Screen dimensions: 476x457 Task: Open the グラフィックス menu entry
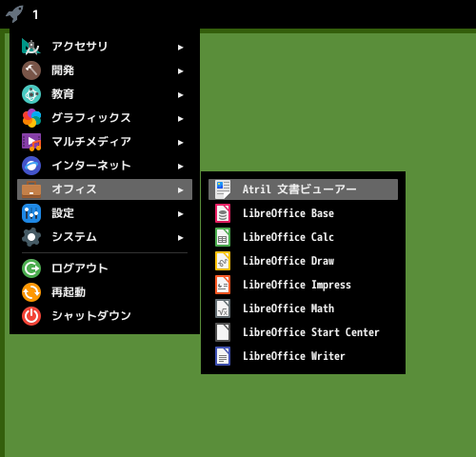click(x=105, y=118)
